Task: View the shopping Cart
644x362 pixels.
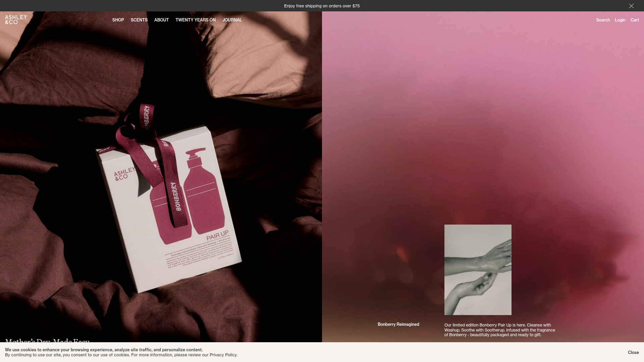Action: [x=634, y=20]
